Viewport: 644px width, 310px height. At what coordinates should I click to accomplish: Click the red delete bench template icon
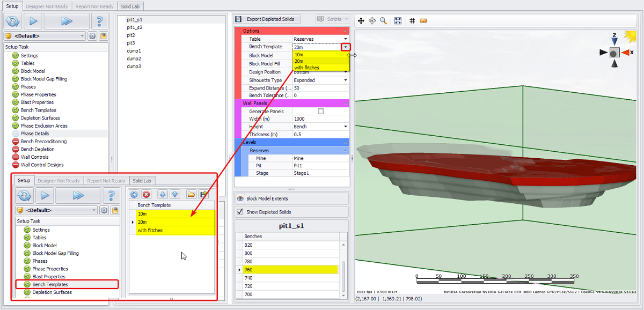coord(146,194)
